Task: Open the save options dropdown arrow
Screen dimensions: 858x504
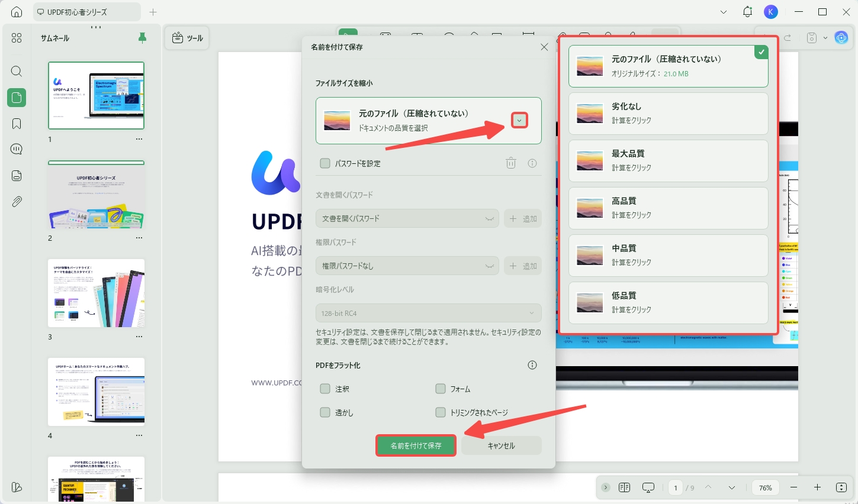Action: click(x=825, y=38)
